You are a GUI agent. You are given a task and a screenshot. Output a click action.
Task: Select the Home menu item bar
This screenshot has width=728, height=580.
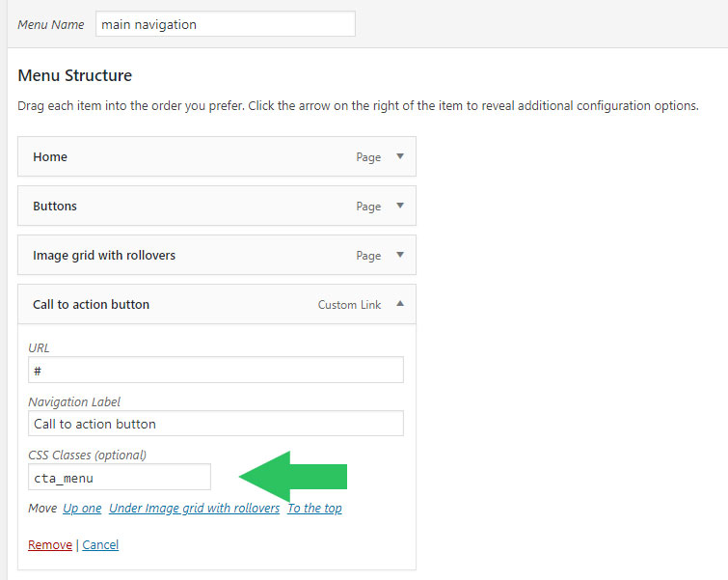tap(217, 156)
